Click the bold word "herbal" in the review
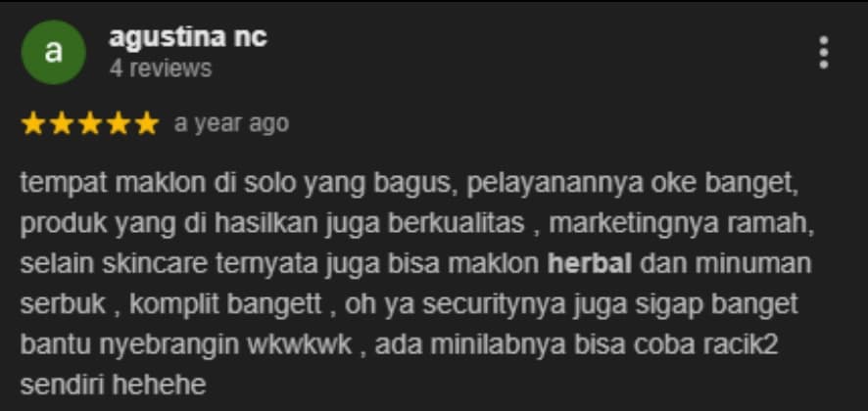The height and width of the screenshot is (411, 868). (x=590, y=264)
